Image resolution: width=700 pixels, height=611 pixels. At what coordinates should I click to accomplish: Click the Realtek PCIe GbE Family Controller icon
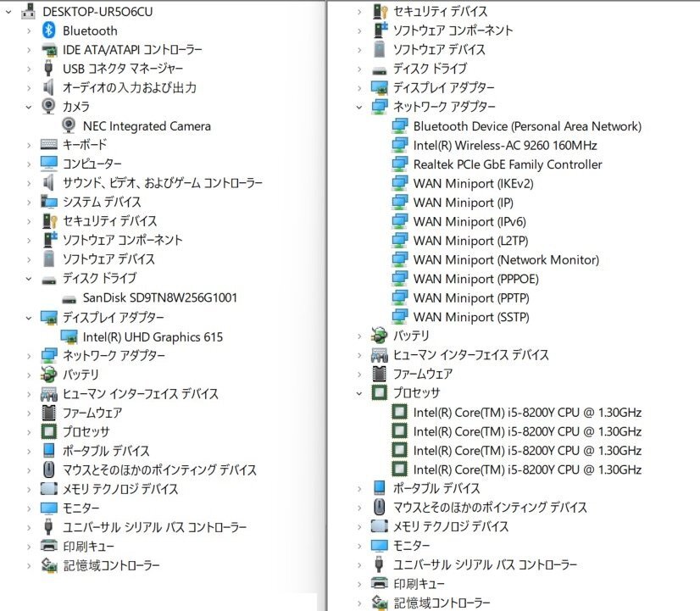point(399,164)
